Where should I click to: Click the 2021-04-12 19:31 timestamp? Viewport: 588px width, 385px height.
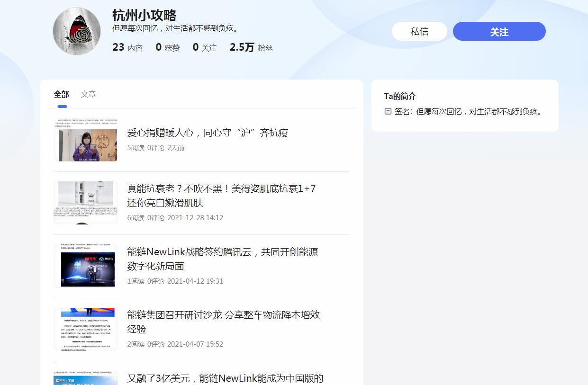coord(195,281)
